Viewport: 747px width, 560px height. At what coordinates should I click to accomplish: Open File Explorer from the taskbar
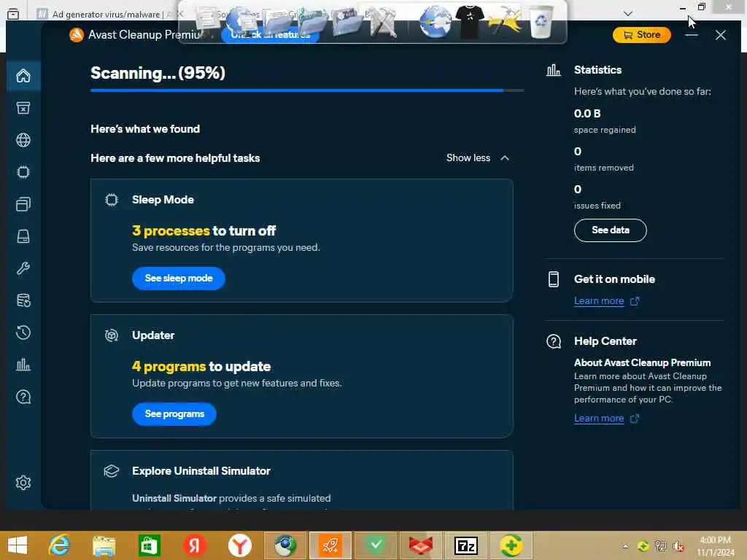tap(104, 545)
